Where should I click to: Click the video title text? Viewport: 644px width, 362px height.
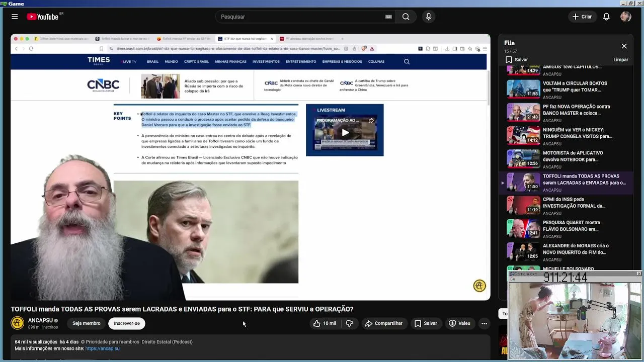pos(182,309)
